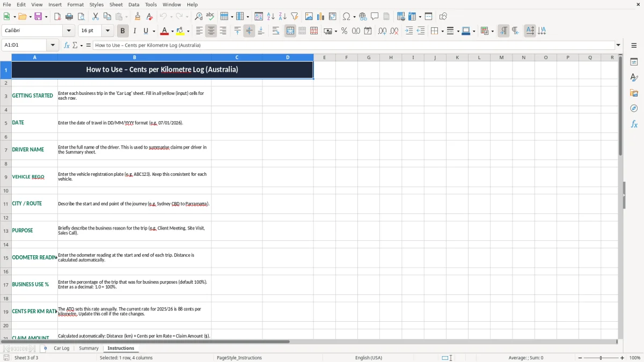644x362 pixels.
Task: Insert Image icon in toolbar
Action: point(309,16)
